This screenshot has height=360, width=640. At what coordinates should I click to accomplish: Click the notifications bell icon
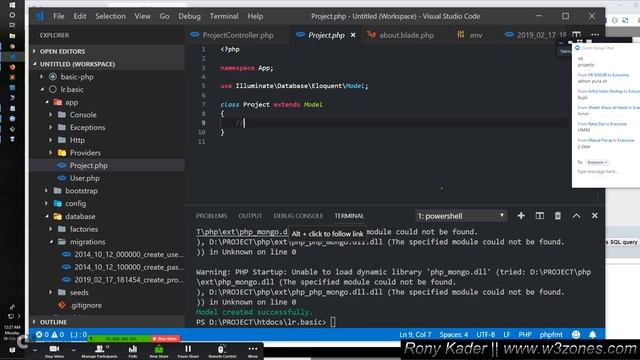coord(593,335)
